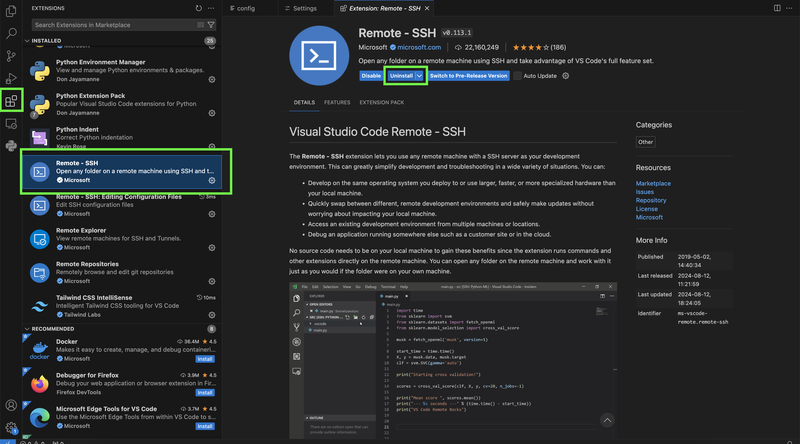This screenshot has width=800, height=444.
Task: Open the star rating (186) reviews
Action: point(539,47)
